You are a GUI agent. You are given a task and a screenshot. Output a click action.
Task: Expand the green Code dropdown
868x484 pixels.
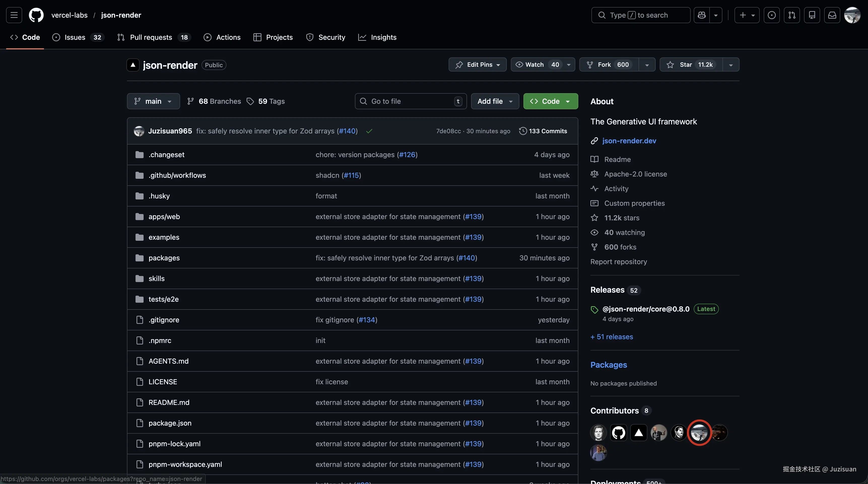(550, 101)
